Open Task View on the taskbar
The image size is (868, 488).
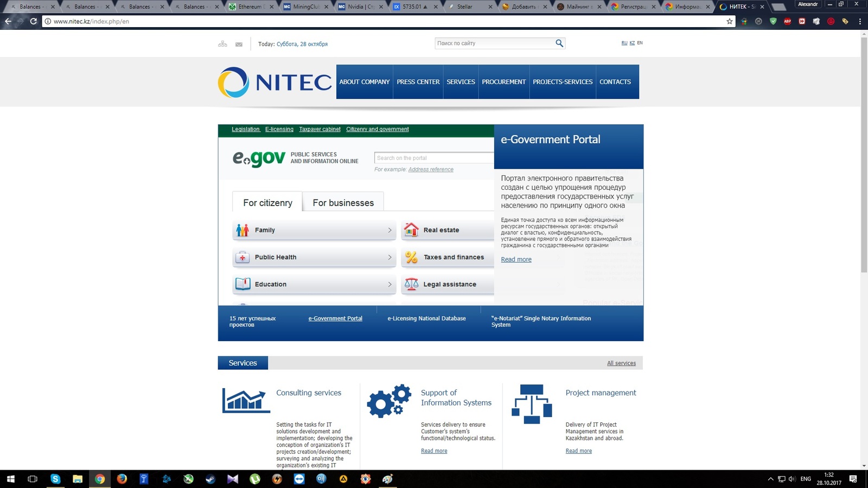click(33, 479)
